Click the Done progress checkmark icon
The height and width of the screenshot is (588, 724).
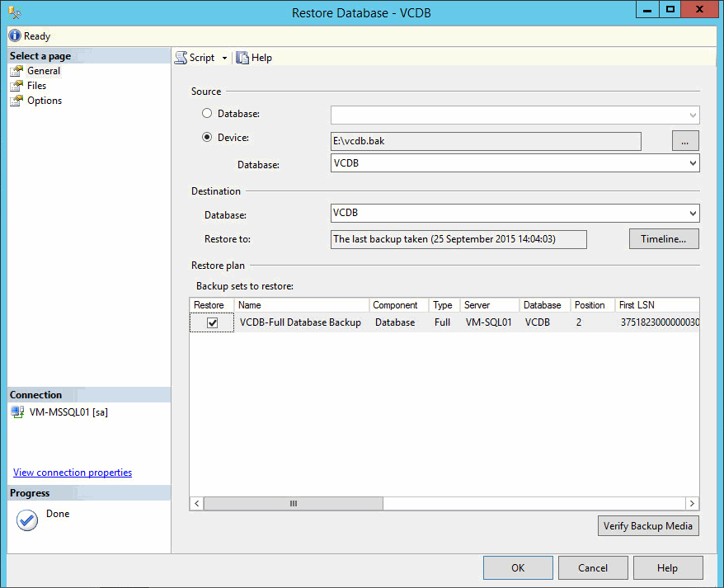tap(27, 520)
